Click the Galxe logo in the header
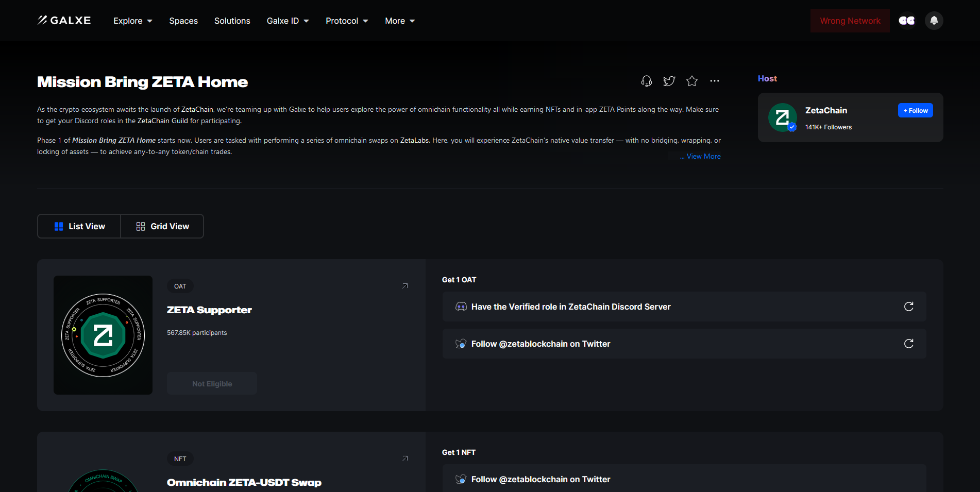 [64, 20]
